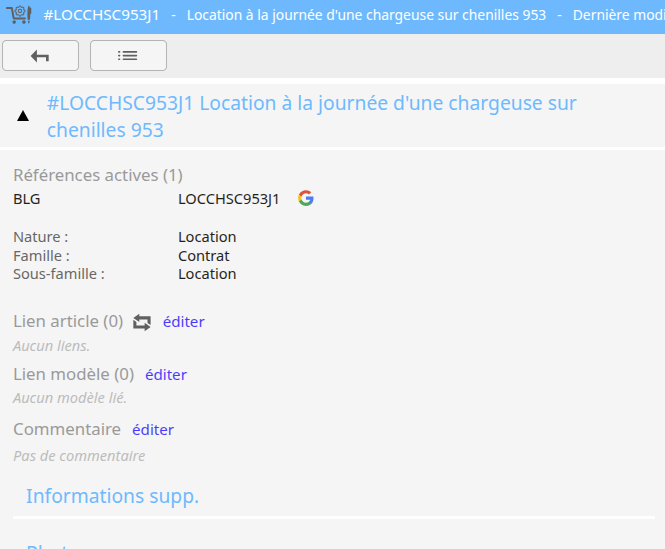665x549 pixels.
Task: Click the Références actives (1) heading
Action: pos(98,175)
